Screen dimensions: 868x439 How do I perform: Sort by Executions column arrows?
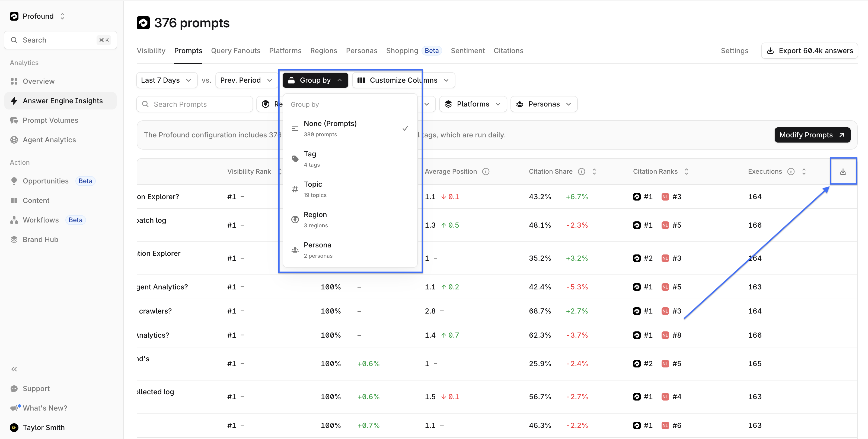(804, 171)
